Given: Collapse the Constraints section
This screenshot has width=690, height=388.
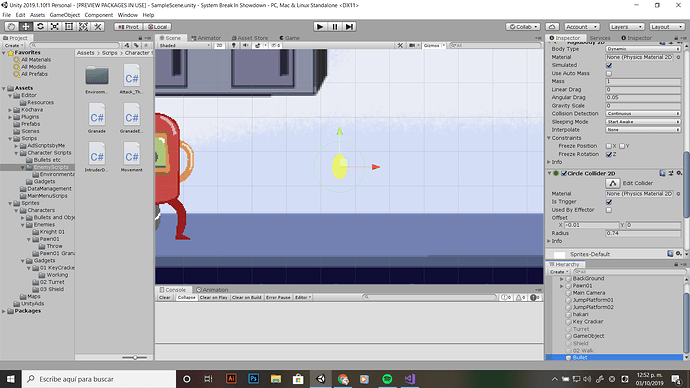Looking at the screenshot, I should 549,138.
